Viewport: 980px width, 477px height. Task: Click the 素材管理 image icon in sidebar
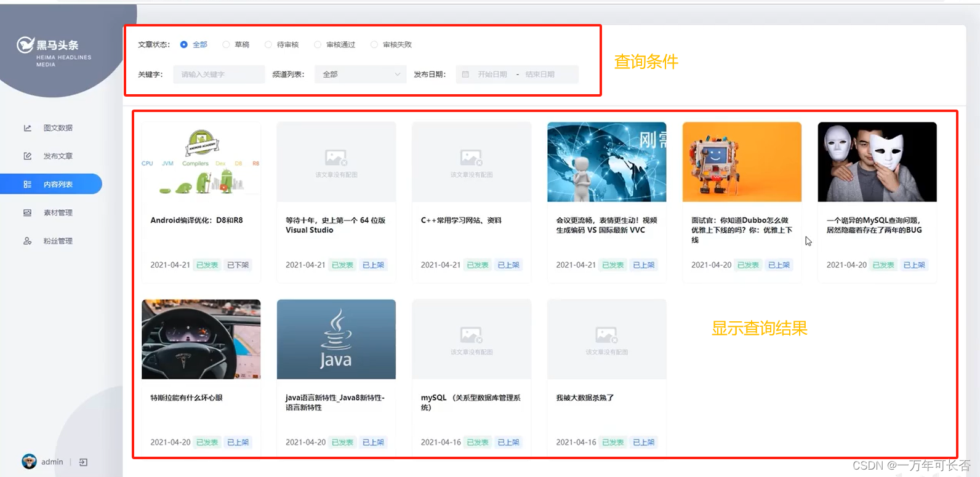click(28, 213)
